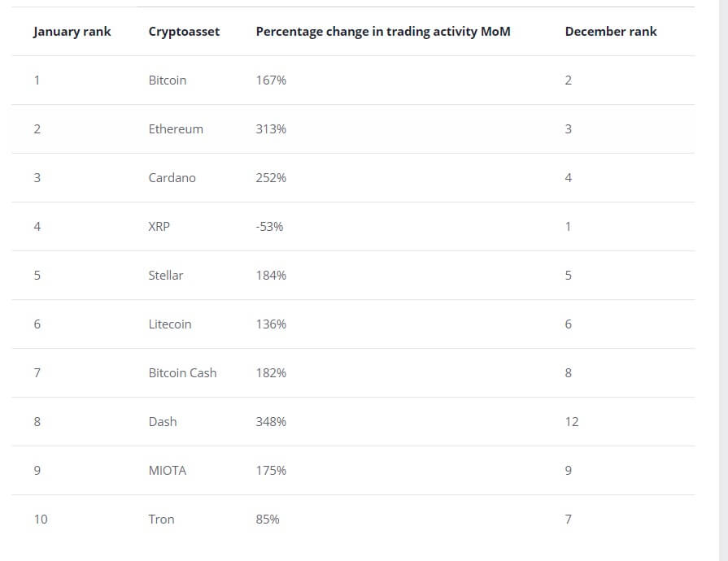Click the Litecoin asset name
Screen dimensions: 728x561
pos(169,324)
